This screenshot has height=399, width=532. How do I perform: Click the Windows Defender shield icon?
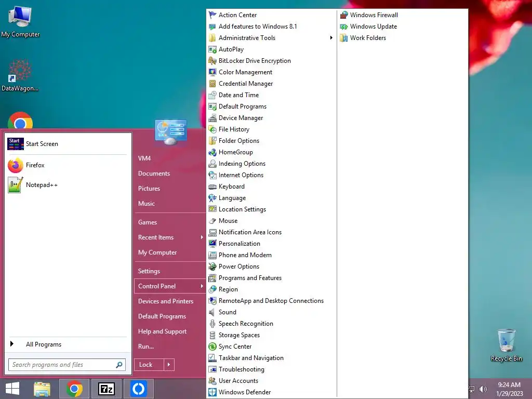[x=212, y=392]
